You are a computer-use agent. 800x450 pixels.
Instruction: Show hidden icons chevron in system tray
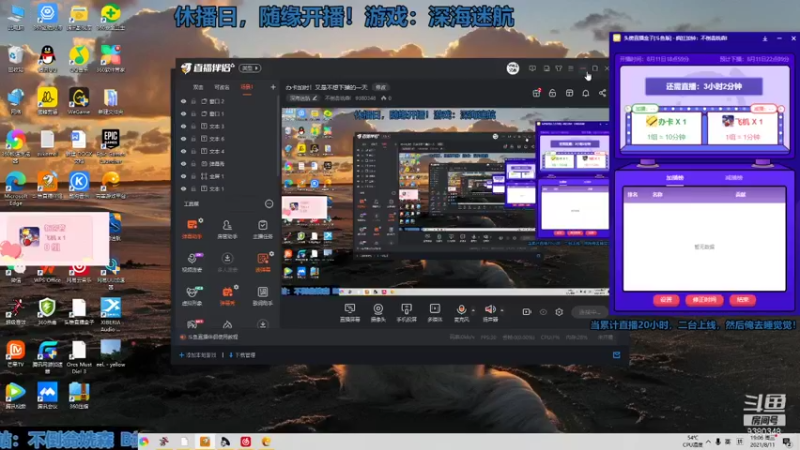(x=708, y=441)
